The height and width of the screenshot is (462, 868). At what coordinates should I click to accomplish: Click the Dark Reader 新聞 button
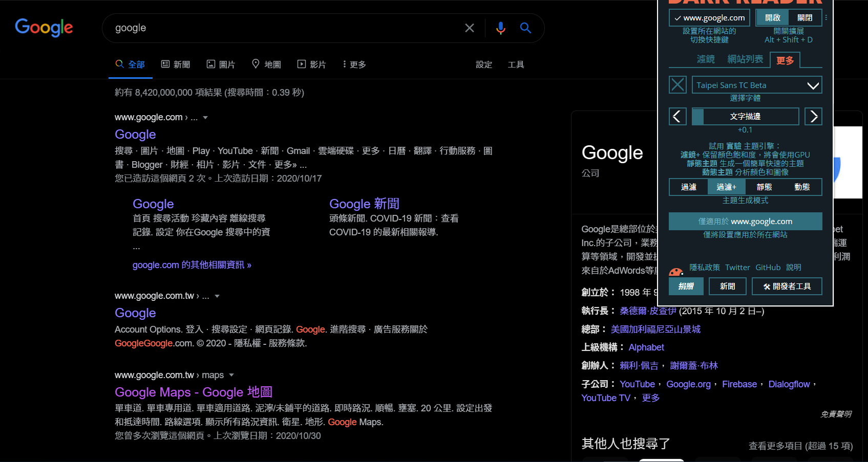(x=727, y=287)
